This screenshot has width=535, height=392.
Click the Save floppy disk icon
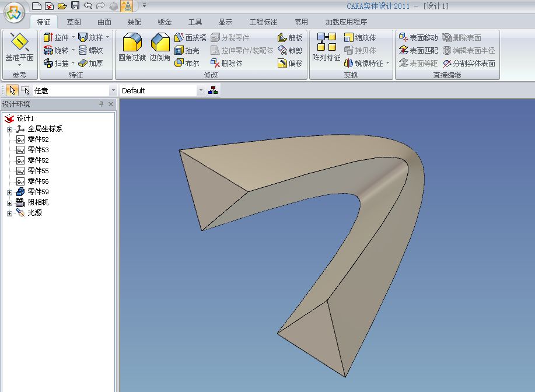(75, 6)
